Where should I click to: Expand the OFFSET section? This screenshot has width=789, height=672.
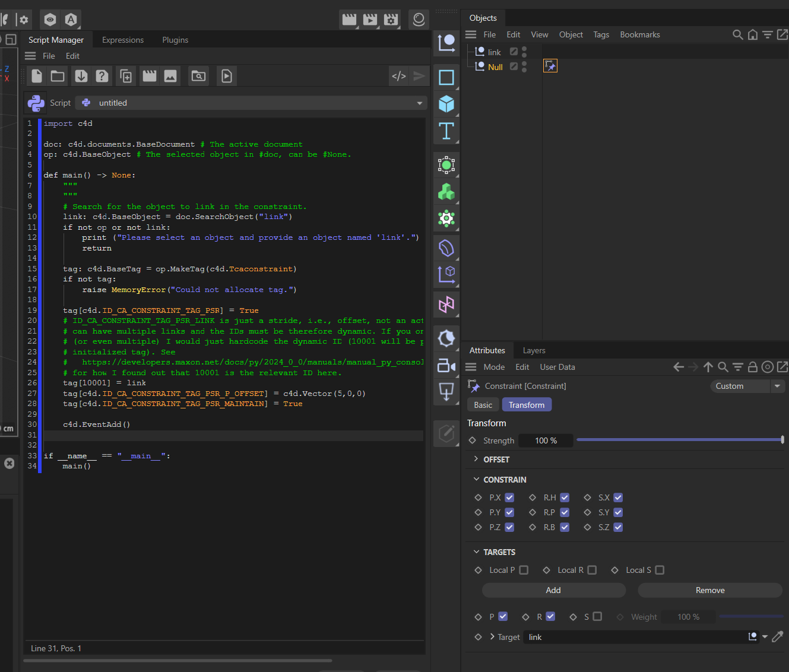click(476, 459)
